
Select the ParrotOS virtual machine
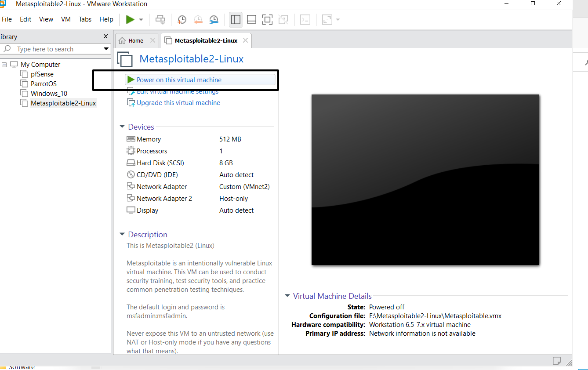[44, 84]
